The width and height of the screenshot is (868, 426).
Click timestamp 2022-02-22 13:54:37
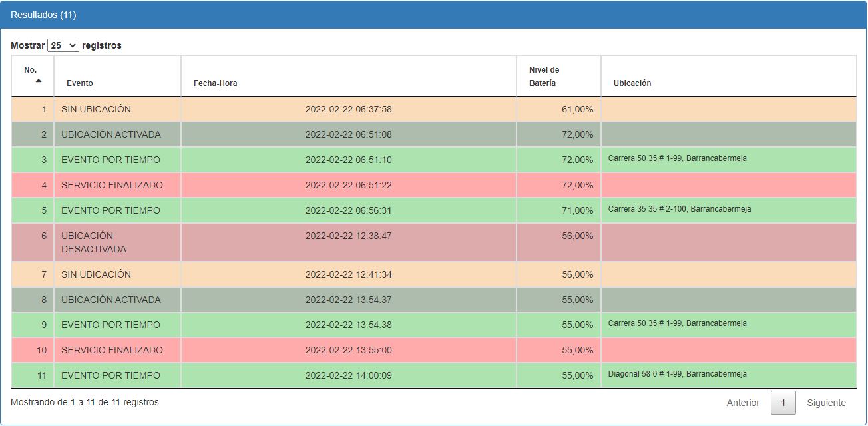[x=348, y=300]
